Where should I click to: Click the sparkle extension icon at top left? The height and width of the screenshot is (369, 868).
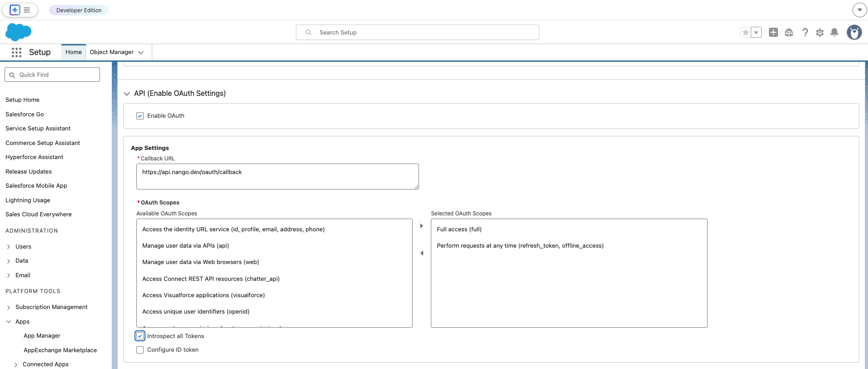pos(15,10)
